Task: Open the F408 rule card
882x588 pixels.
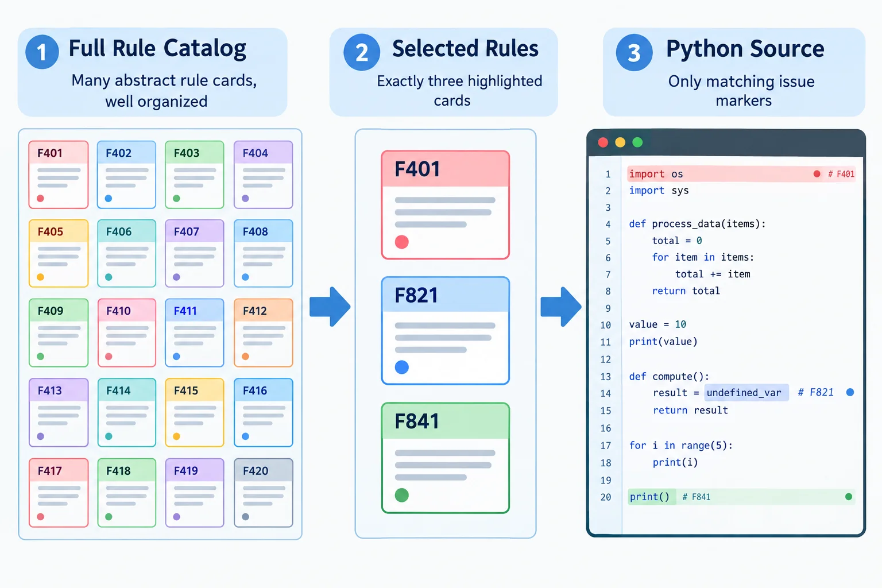Action: coord(264,253)
